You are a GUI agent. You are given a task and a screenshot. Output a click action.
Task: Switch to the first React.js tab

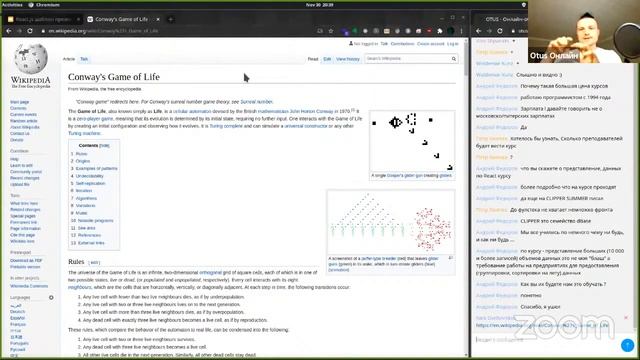tap(44, 19)
